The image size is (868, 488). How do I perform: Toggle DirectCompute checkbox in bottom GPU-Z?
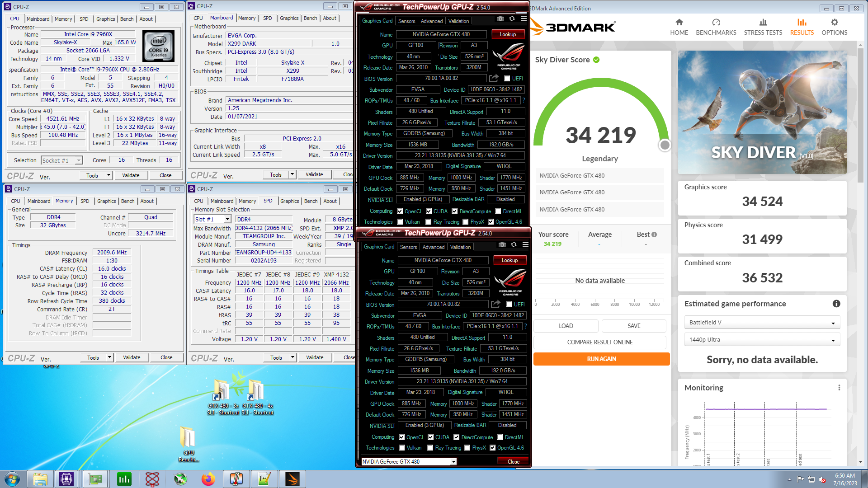[x=456, y=437]
